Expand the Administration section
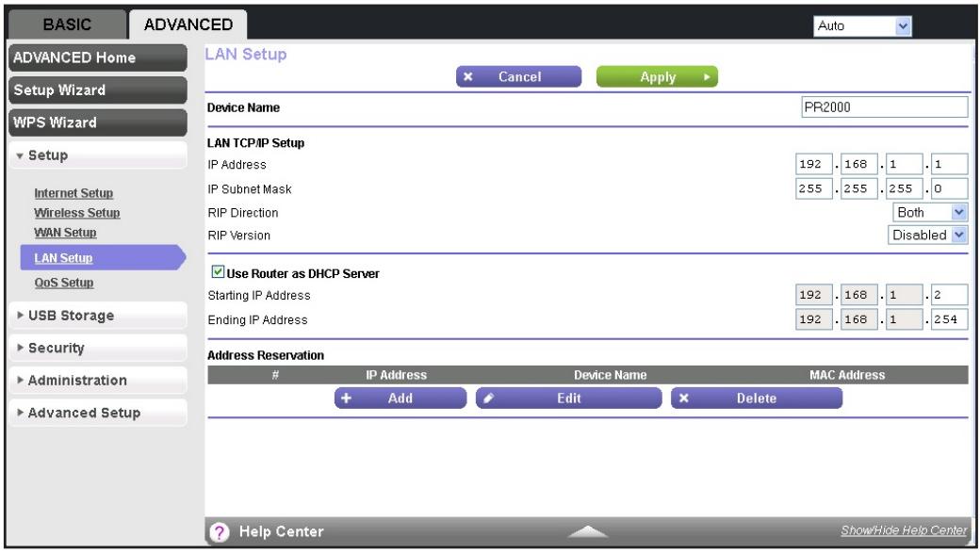The height and width of the screenshot is (553, 980). point(97,381)
